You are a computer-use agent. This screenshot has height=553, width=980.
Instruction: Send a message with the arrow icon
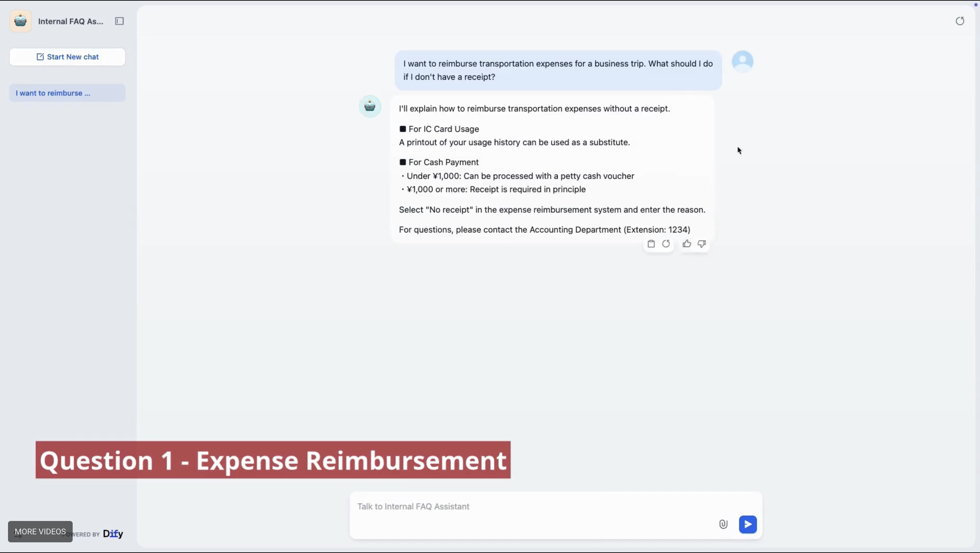pos(748,524)
